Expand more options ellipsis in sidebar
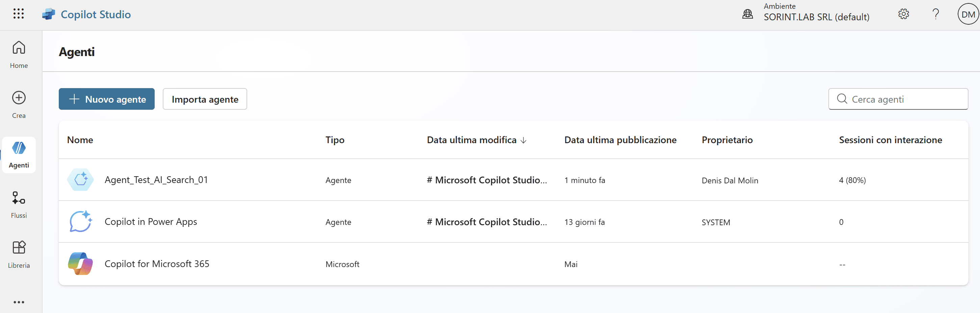980x313 pixels. [x=19, y=302]
